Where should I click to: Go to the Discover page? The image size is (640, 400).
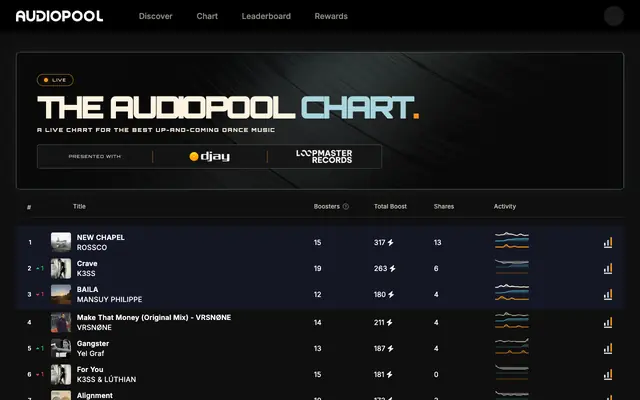[x=156, y=16]
